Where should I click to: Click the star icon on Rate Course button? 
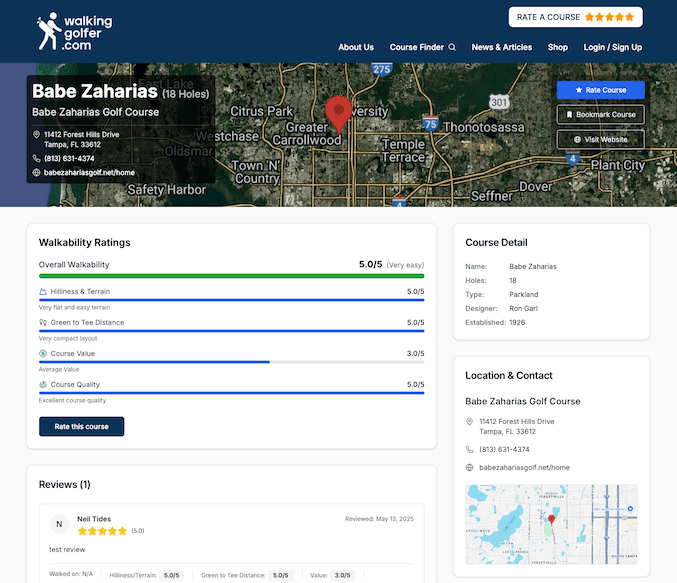point(579,90)
